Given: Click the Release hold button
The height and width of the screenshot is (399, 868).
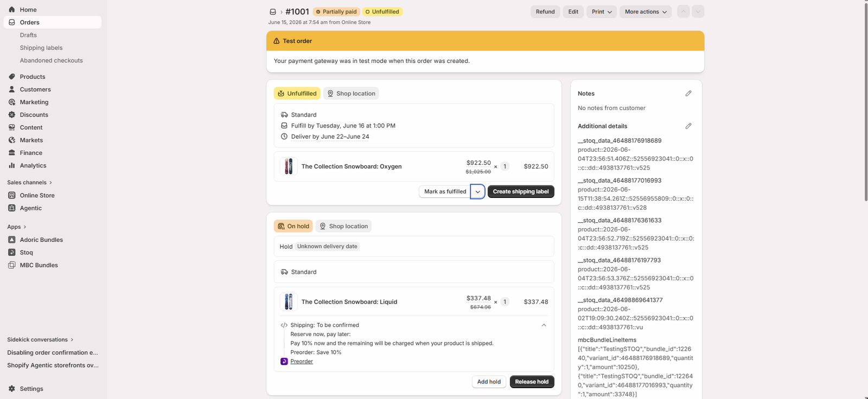Looking at the screenshot, I should tap(532, 382).
